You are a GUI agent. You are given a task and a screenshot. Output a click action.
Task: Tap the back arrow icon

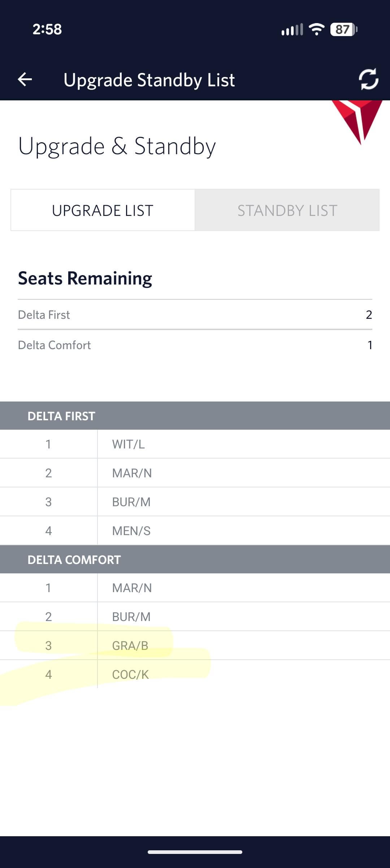25,79
